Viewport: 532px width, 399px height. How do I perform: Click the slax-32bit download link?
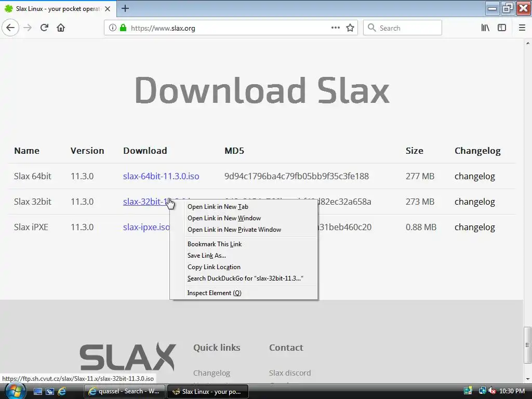145,202
